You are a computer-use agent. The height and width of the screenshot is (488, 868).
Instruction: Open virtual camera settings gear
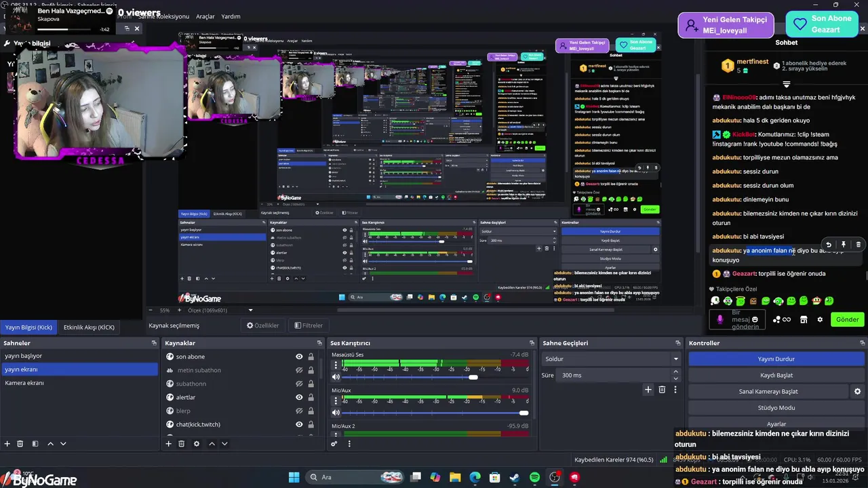tap(857, 391)
